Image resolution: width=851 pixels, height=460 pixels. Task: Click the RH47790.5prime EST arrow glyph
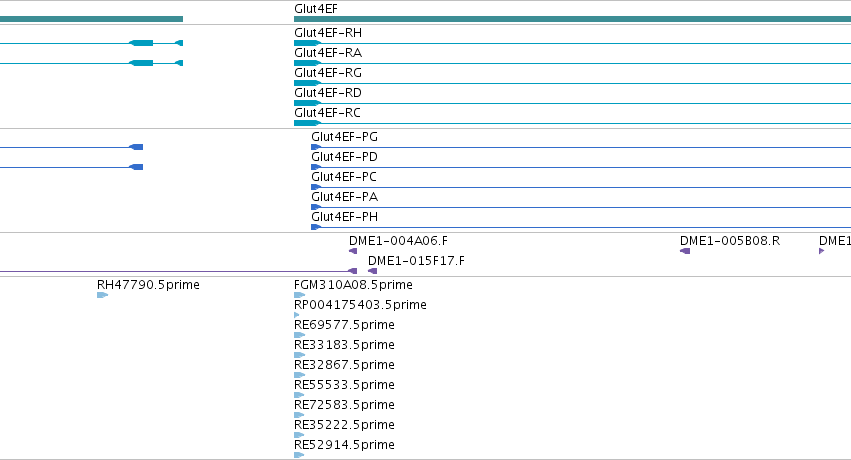pos(103,295)
